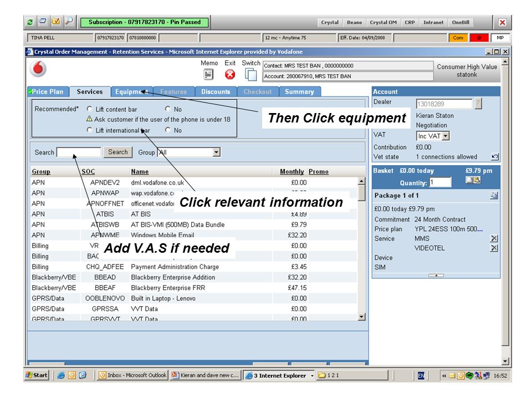
Task: Open 3 Internet Explorer taskbar group dropdown
Action: pyautogui.click(x=312, y=376)
